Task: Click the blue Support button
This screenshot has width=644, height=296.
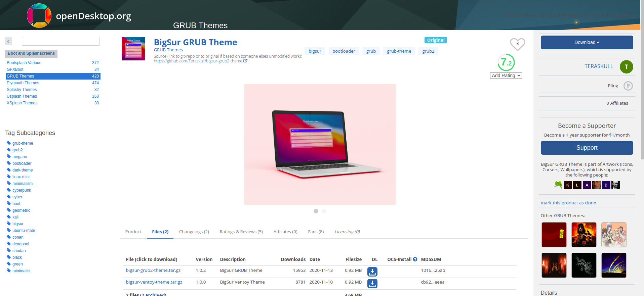Action: tap(587, 148)
